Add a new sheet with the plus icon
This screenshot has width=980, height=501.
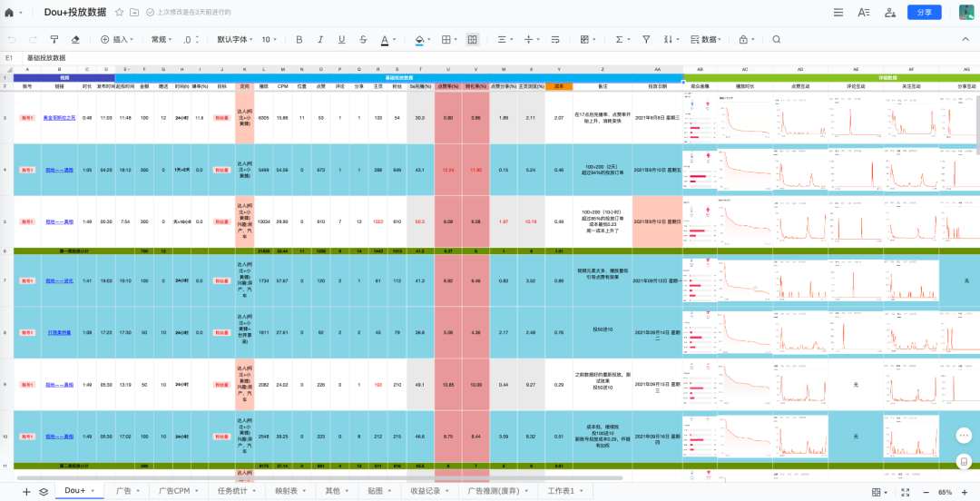point(26,492)
